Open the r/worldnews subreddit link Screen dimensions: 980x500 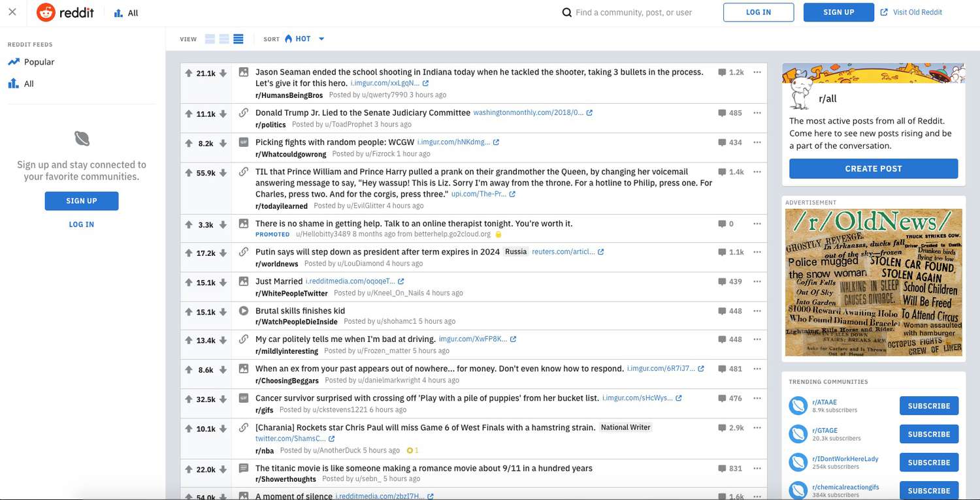click(276, 264)
